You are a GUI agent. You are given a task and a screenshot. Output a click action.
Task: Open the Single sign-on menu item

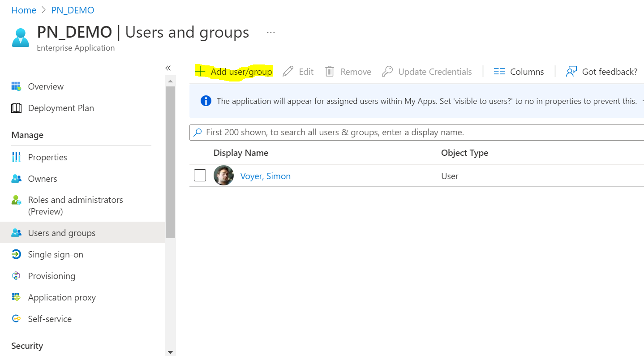(56, 254)
